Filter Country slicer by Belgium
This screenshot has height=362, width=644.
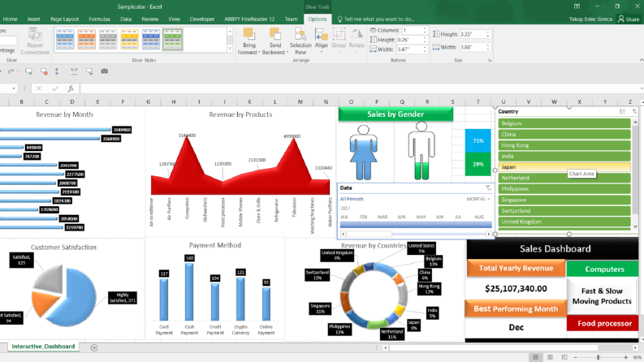click(564, 123)
